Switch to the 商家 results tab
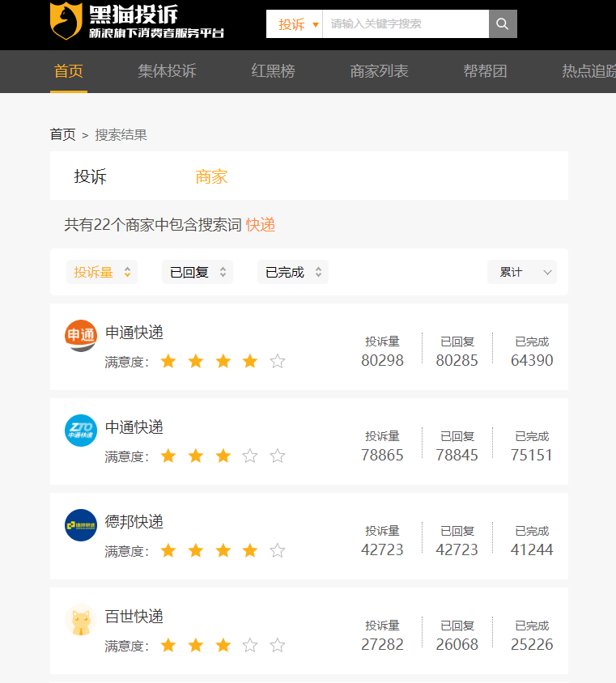Screen dimensions: 616x683 (211, 176)
